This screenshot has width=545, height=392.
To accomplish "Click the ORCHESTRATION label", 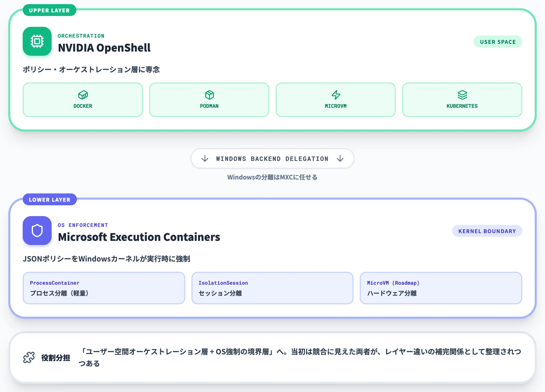I will [x=81, y=36].
